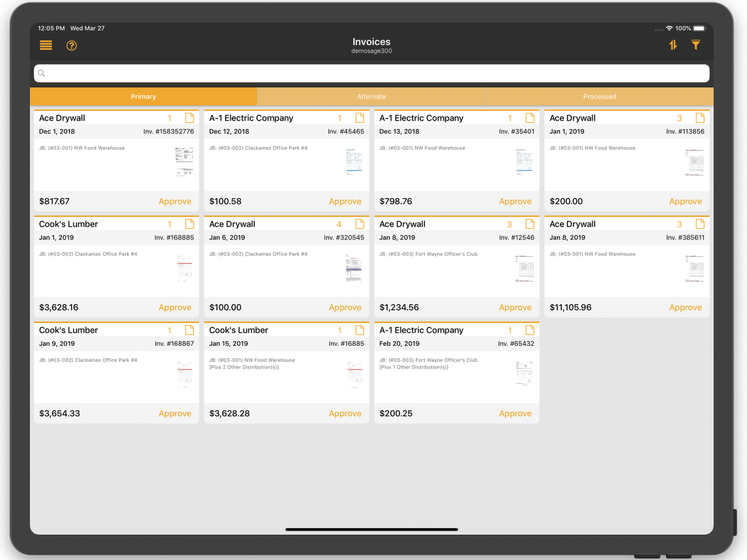Tap document icon on invoice #65432 card

530,330
